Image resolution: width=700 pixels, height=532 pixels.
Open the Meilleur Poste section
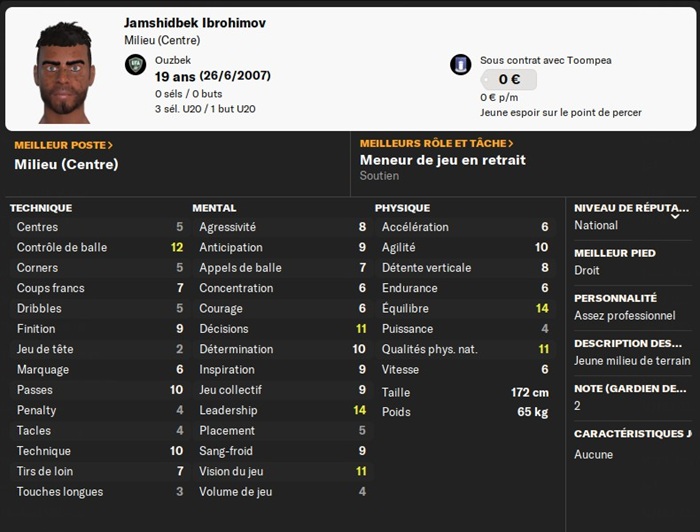(x=64, y=144)
